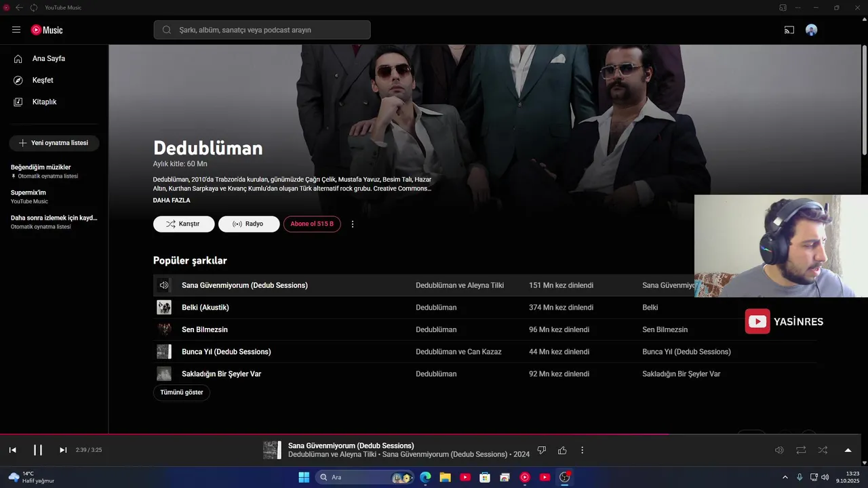Open Windows Start menu
The height and width of the screenshot is (488, 868).
click(x=304, y=477)
